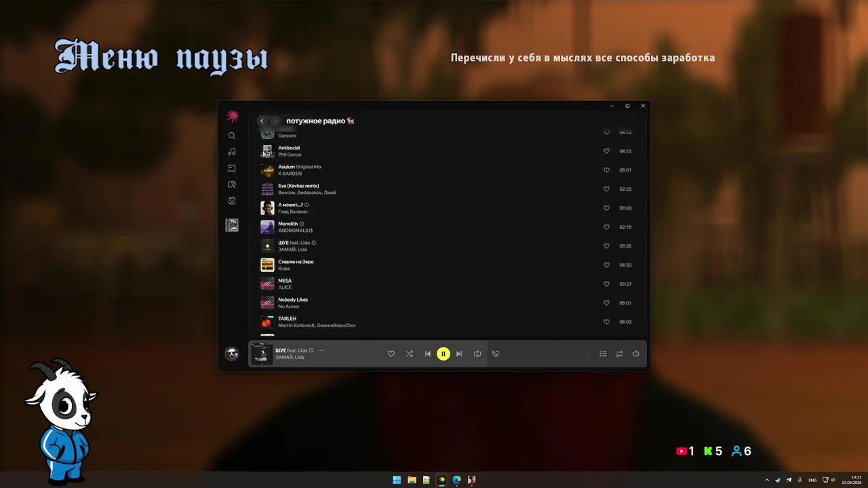This screenshot has height=488, width=868.
Task: Open the now-playing album cover in player bar
Action: [x=262, y=354]
